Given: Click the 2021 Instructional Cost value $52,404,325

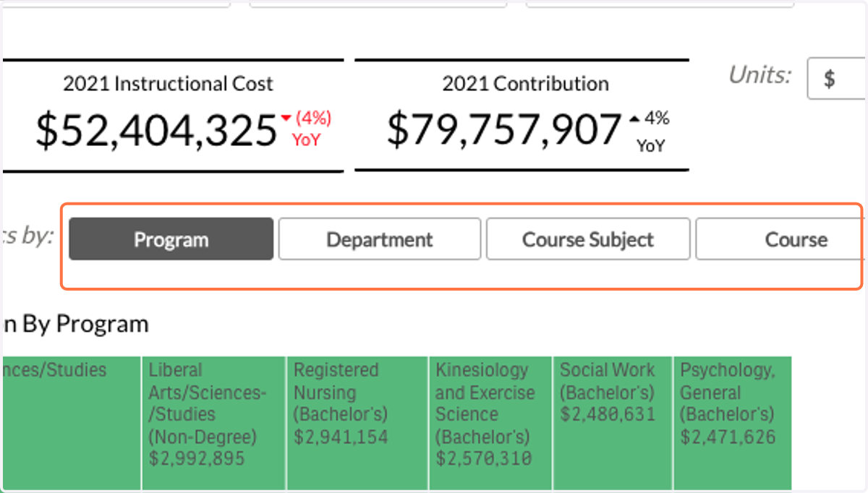Looking at the screenshot, I should (x=157, y=130).
